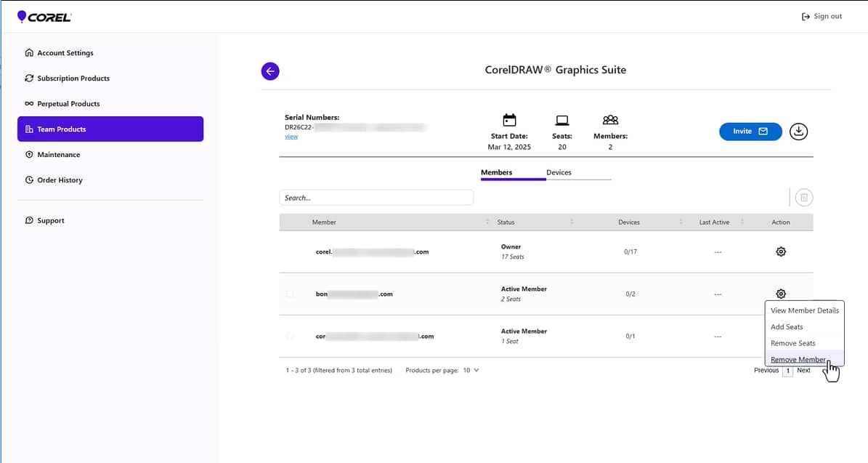Click inside the Search field

[x=376, y=197]
